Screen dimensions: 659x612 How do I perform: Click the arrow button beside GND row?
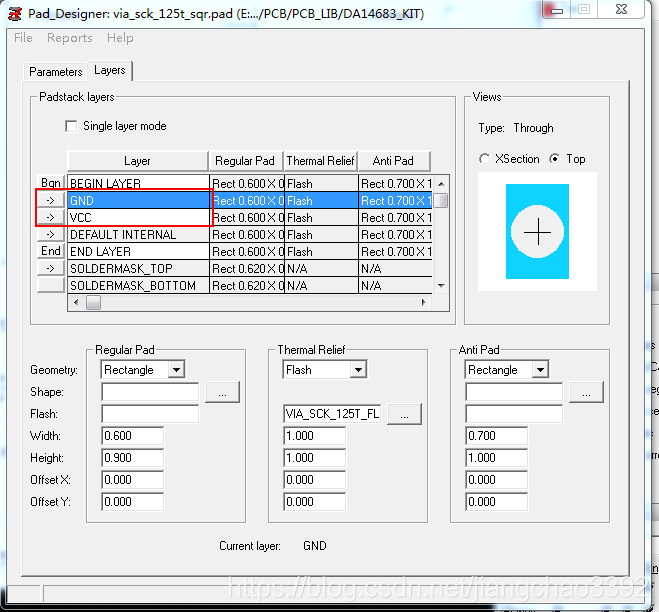[50, 200]
